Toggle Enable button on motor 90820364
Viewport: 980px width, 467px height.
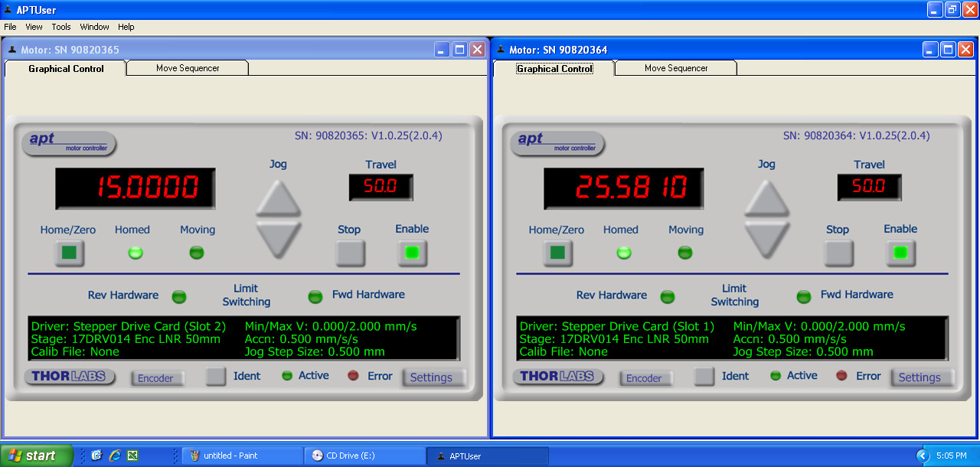(900, 253)
